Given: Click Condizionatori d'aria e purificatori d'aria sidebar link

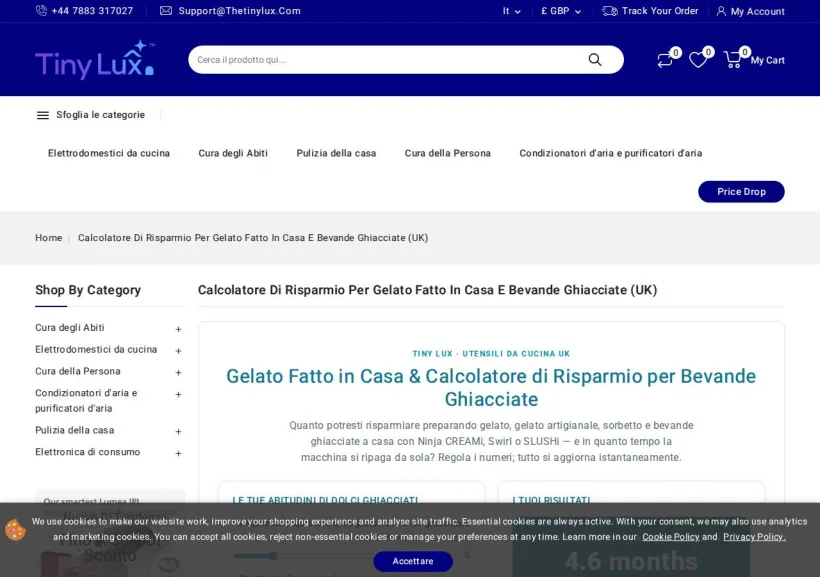Looking at the screenshot, I should (86, 401).
